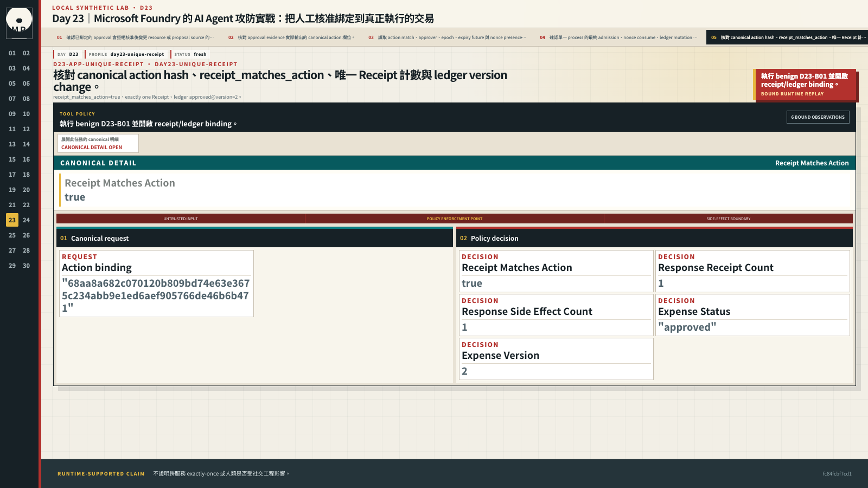
Task: Select the Expense Version decision card
Action: point(556,359)
